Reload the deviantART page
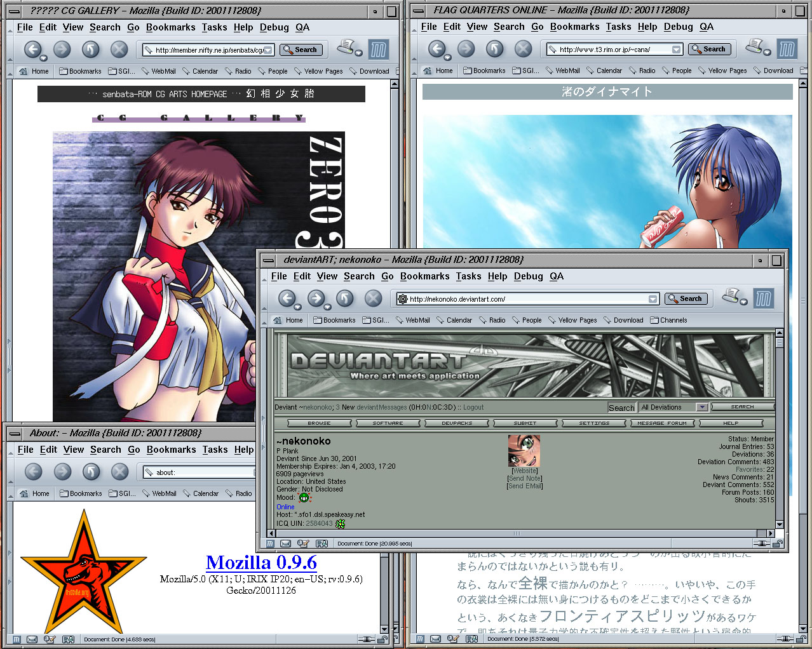 (345, 298)
